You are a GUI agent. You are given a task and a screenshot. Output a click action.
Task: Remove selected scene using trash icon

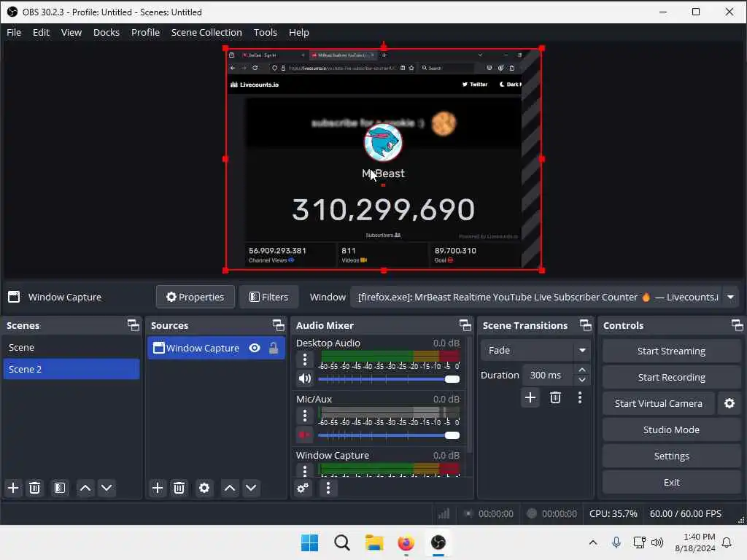click(x=35, y=488)
